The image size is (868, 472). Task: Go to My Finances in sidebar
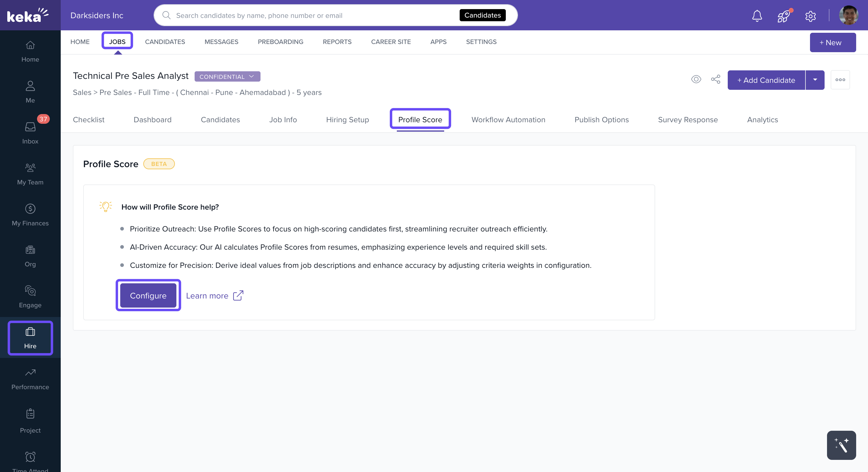[x=30, y=214]
